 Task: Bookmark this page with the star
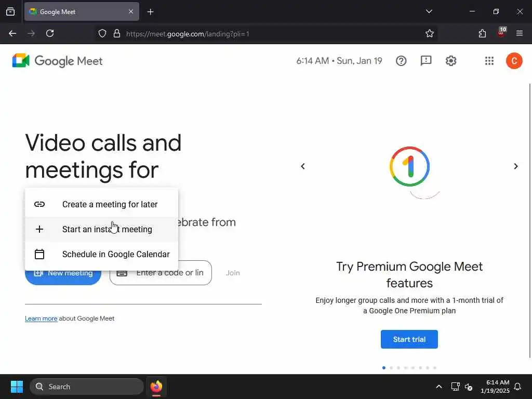(x=430, y=34)
